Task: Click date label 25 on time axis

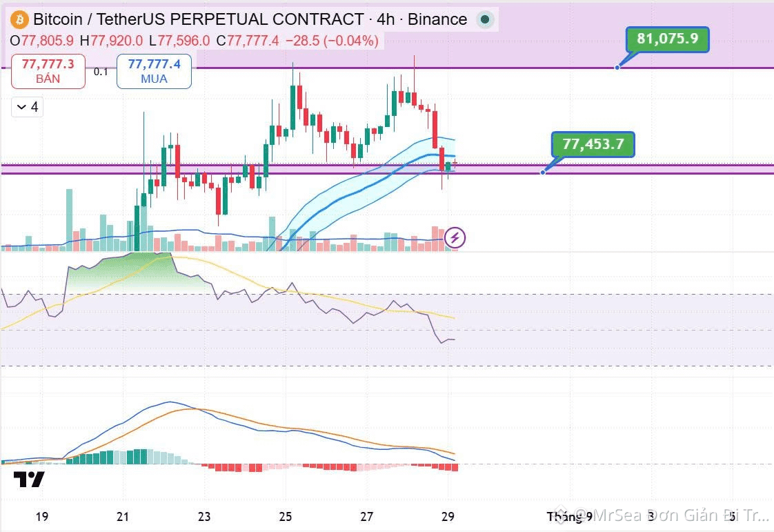Action: point(286,517)
